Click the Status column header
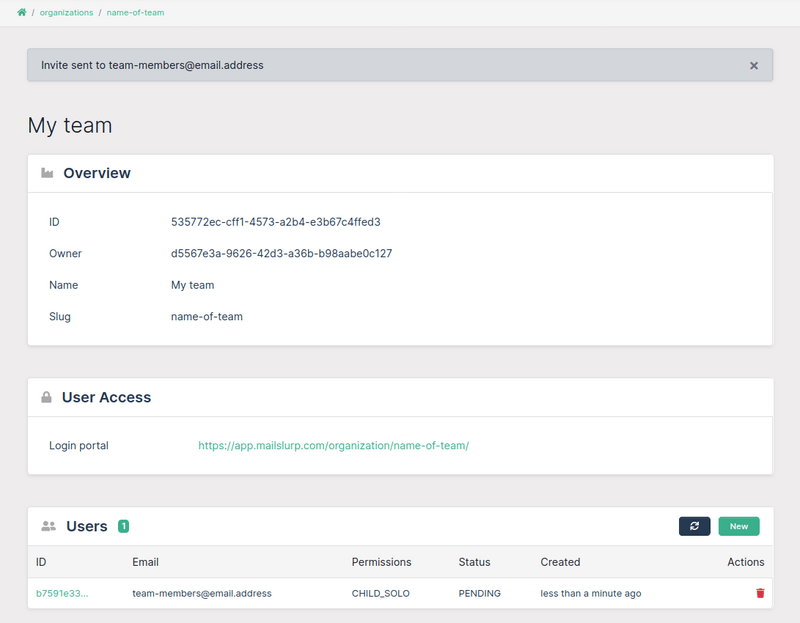This screenshot has width=800, height=623. [x=474, y=562]
